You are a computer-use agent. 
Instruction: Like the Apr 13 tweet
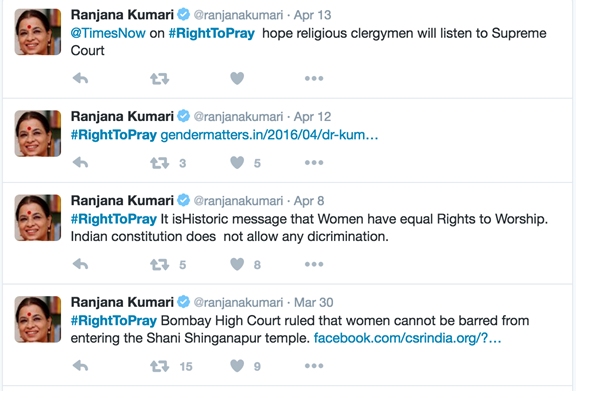click(237, 78)
